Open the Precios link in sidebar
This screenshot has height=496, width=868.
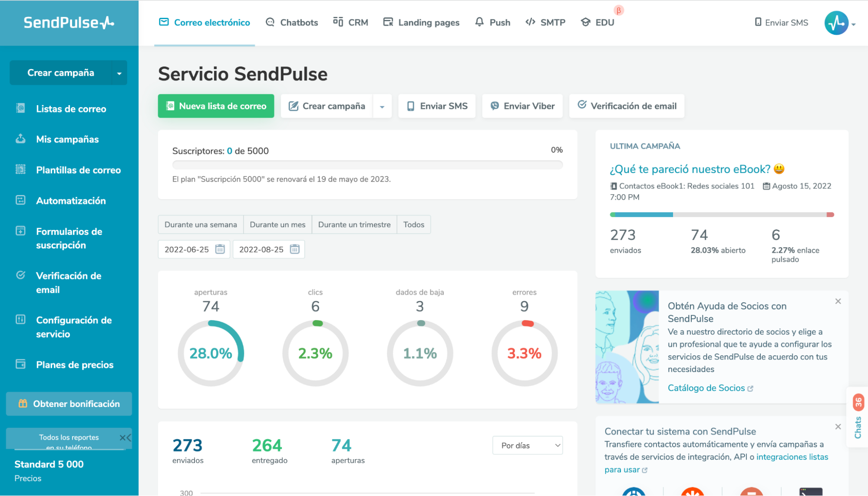[x=28, y=478]
